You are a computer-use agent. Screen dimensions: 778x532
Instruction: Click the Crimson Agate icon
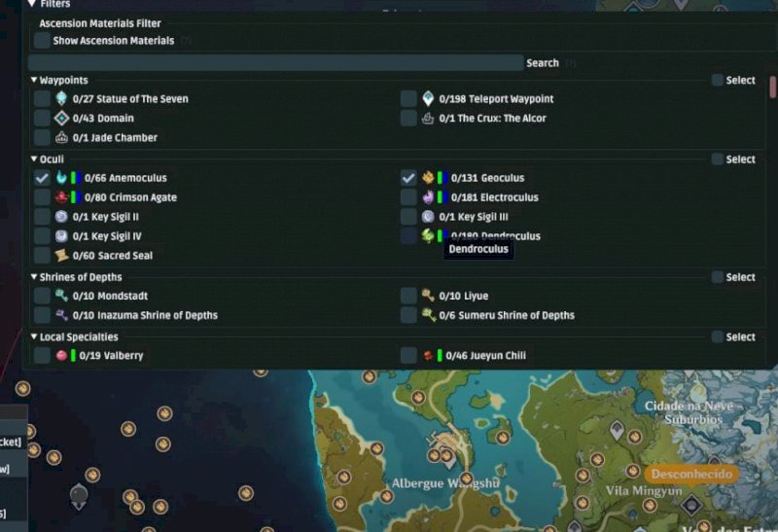point(61,197)
